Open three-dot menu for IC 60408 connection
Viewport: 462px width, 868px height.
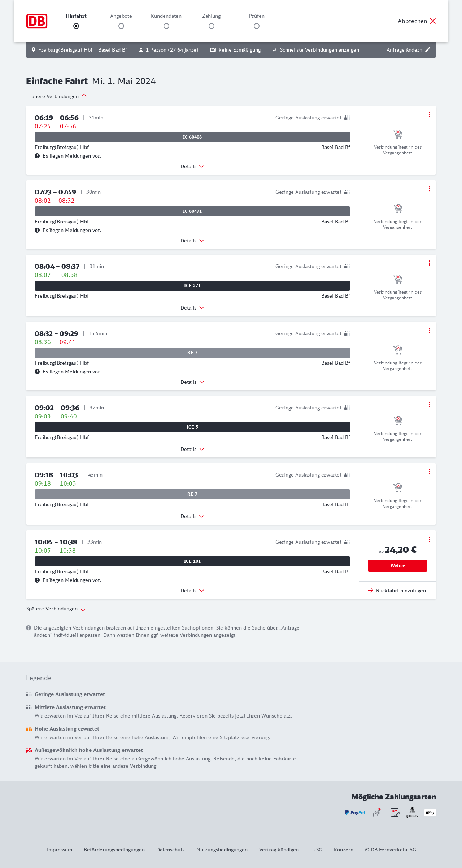pyautogui.click(x=429, y=114)
